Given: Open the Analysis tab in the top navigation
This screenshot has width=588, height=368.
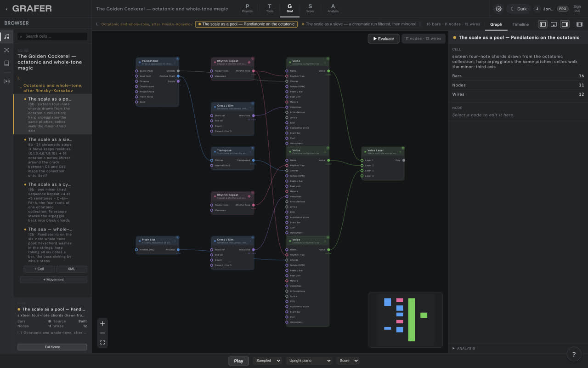Looking at the screenshot, I should coord(333,8).
